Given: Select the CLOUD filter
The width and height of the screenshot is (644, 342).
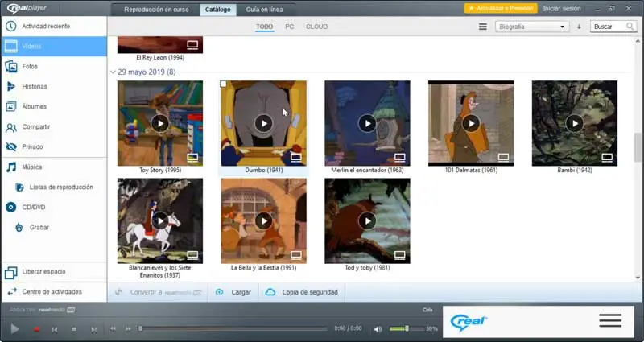Looking at the screenshot, I should click(x=316, y=27).
